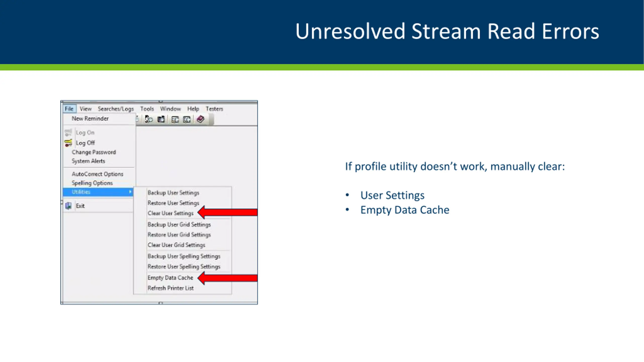The width and height of the screenshot is (644, 362).
Task: Select Restore User Grid Settings
Action: (x=179, y=235)
